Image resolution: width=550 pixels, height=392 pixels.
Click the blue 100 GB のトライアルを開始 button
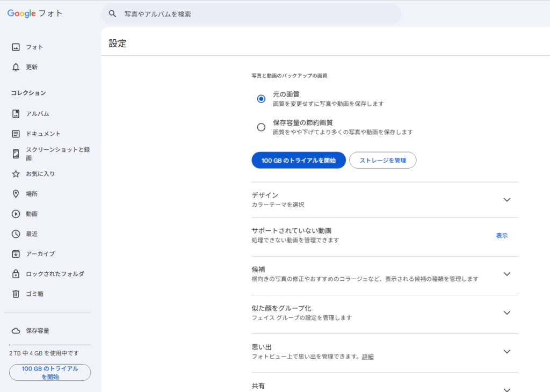point(298,161)
